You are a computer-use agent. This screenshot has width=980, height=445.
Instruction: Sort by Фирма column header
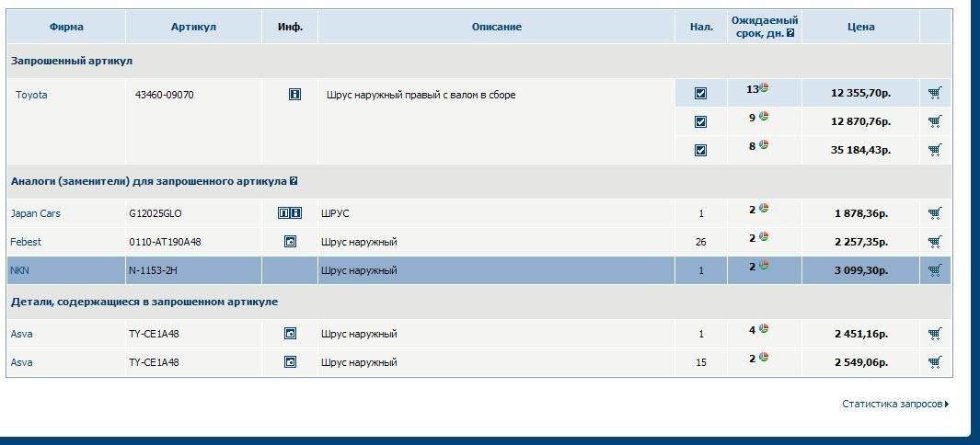coord(64,27)
